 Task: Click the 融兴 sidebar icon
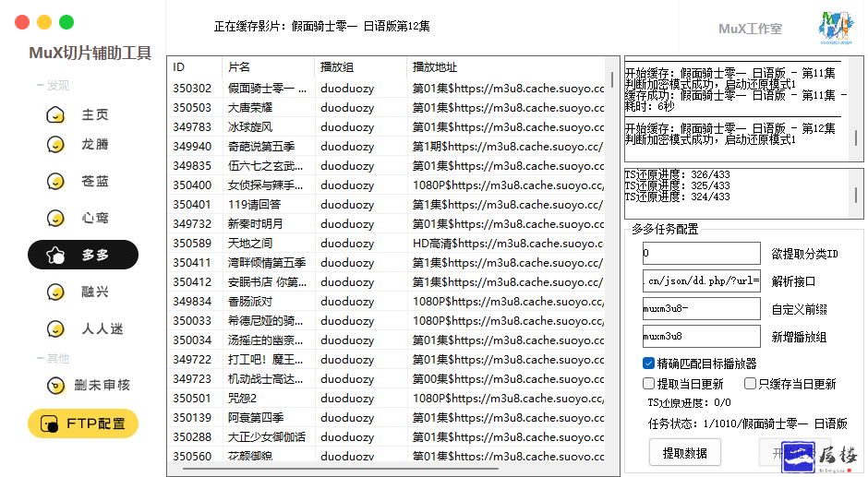pos(56,292)
